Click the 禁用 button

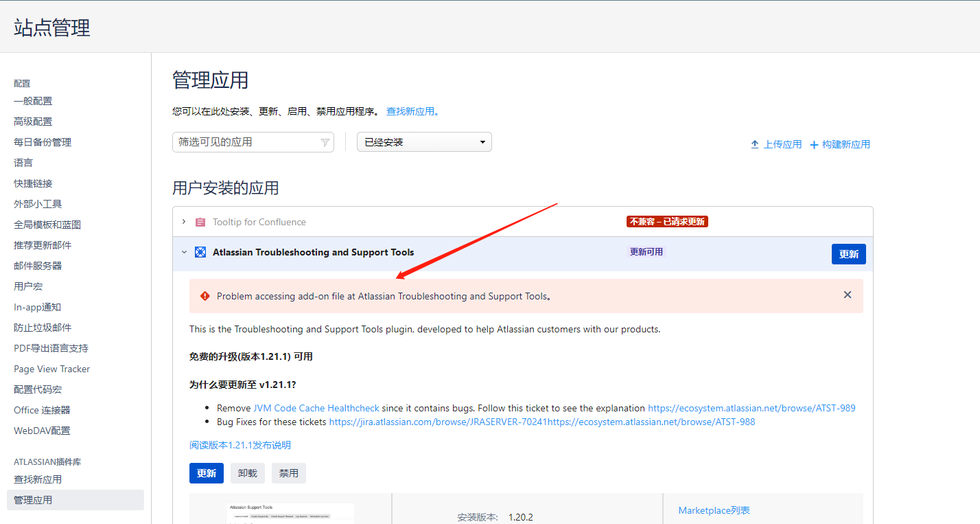(289, 473)
